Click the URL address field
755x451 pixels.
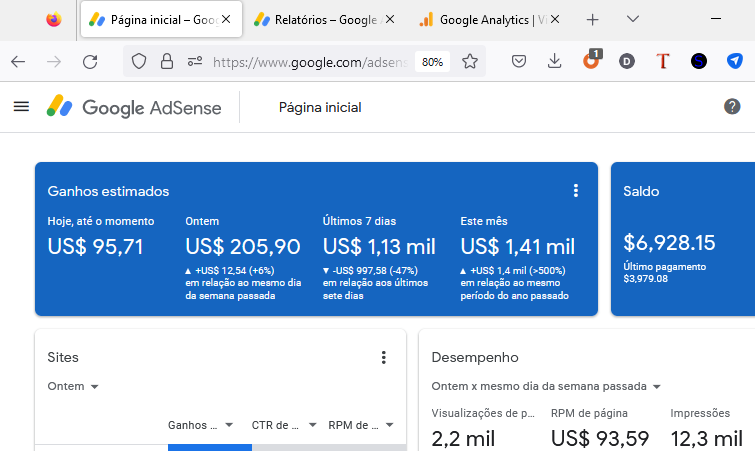pos(310,62)
